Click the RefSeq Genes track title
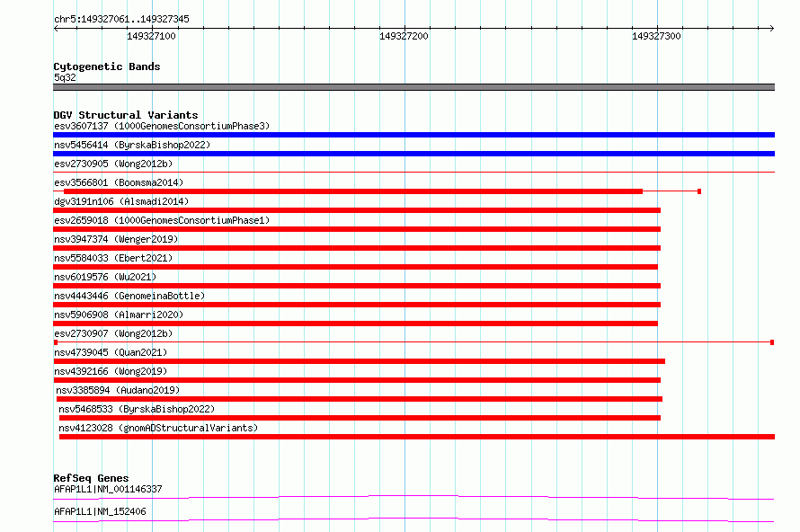800x532 pixels. click(x=92, y=478)
